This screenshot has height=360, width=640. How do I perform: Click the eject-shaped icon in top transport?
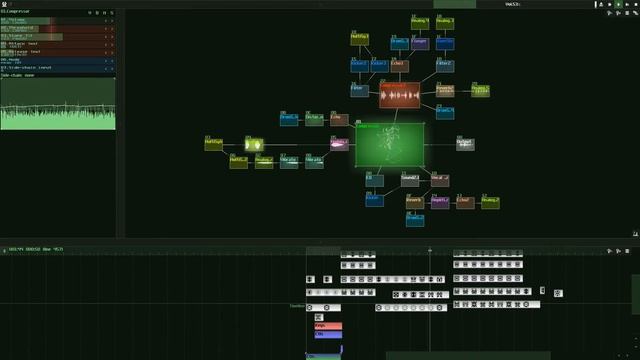601,4
